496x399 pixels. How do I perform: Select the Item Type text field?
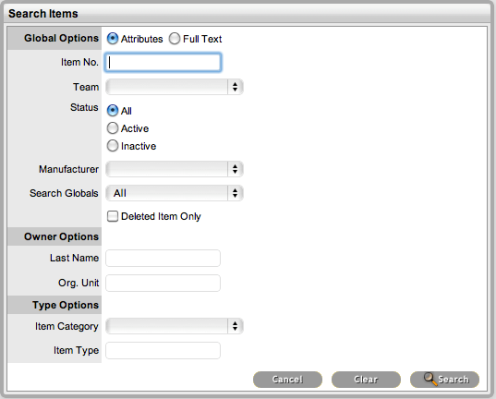pos(163,351)
